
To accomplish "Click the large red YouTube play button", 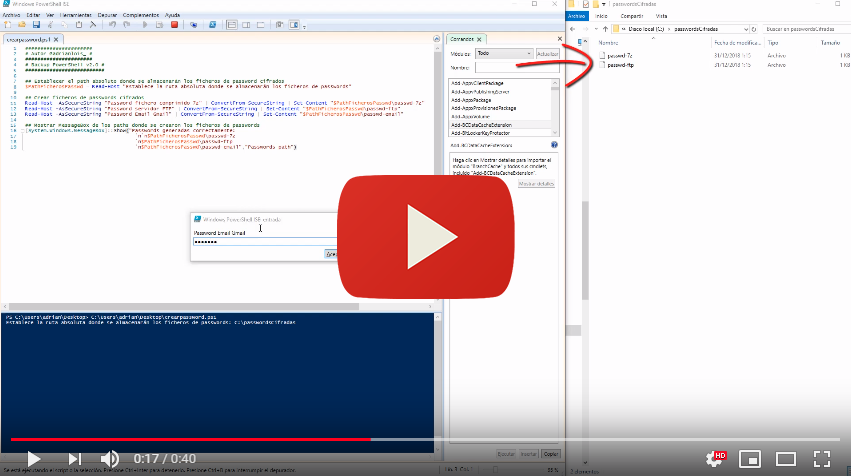I will 426,237.
